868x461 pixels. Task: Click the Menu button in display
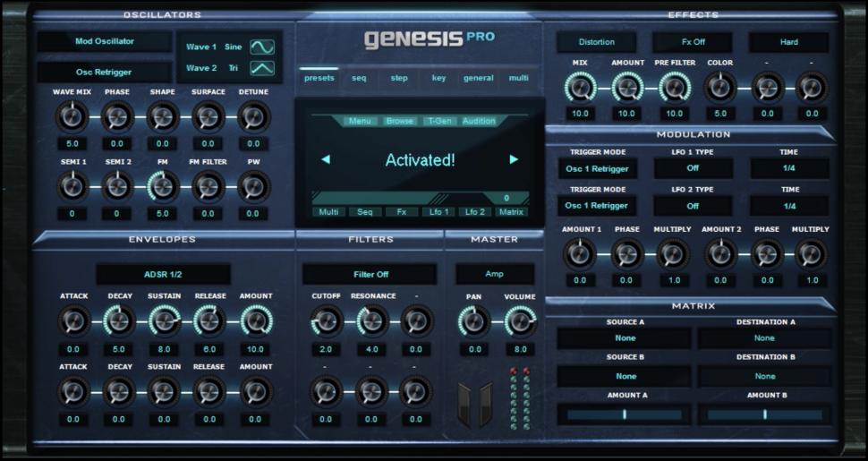361,121
